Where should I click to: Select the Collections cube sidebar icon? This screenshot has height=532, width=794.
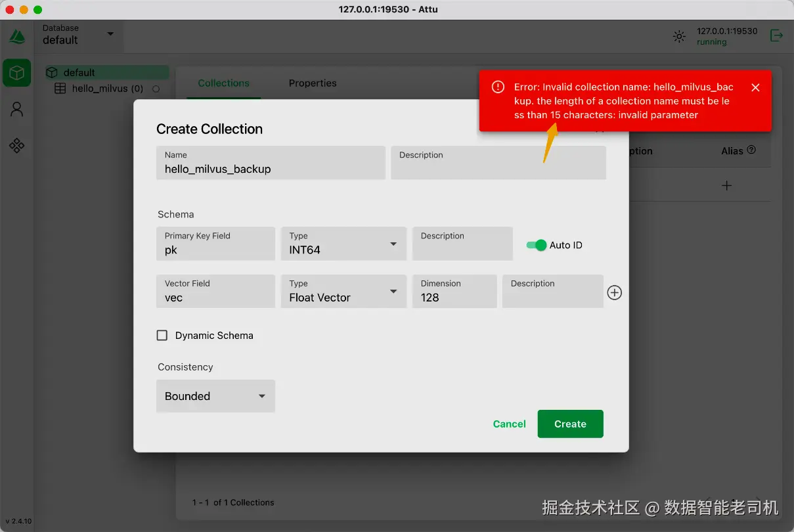17,73
